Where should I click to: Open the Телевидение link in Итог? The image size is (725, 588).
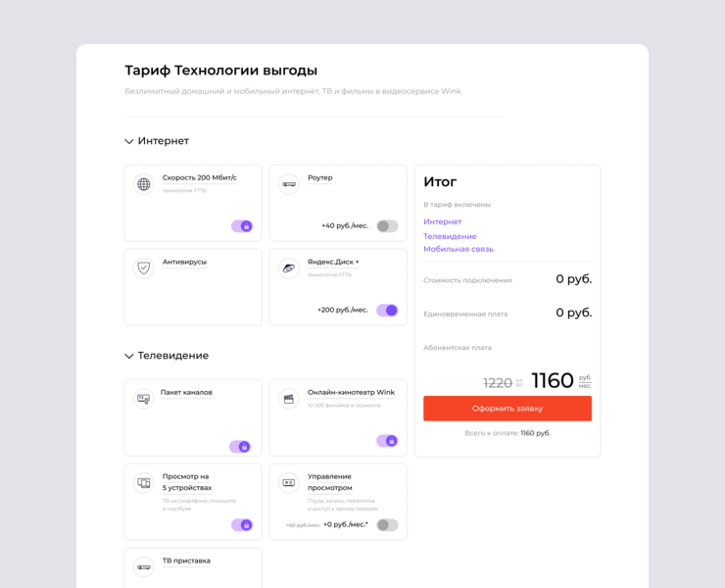450,236
